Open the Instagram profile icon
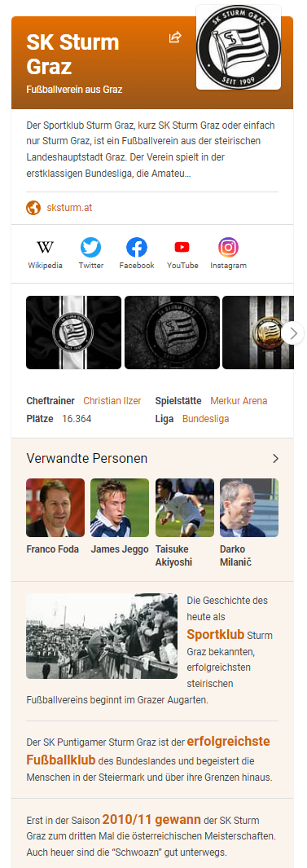 tap(228, 247)
